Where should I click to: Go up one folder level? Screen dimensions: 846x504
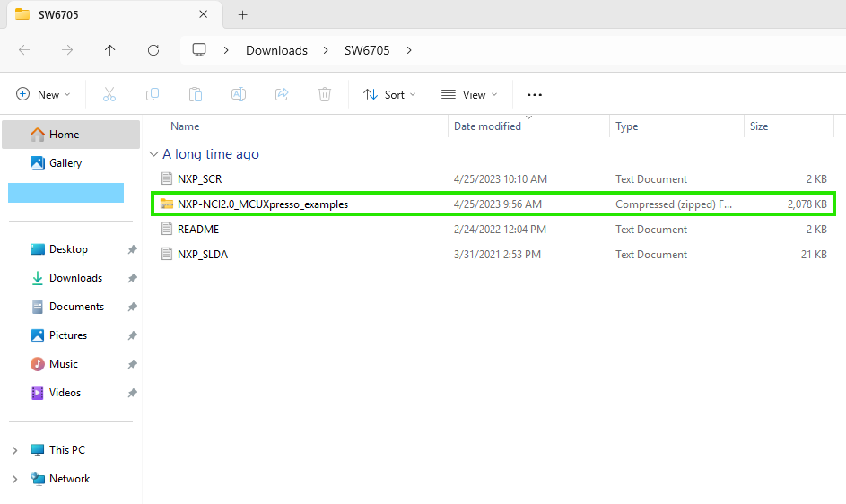tap(110, 50)
